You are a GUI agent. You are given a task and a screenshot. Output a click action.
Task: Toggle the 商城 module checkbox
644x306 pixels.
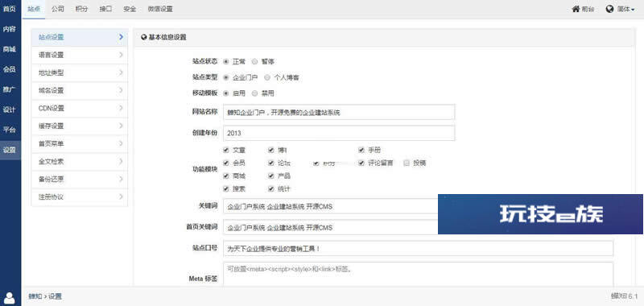coord(226,176)
